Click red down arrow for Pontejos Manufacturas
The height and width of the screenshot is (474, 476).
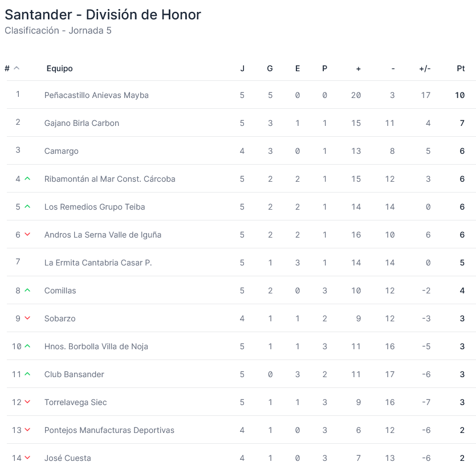pos(27,430)
